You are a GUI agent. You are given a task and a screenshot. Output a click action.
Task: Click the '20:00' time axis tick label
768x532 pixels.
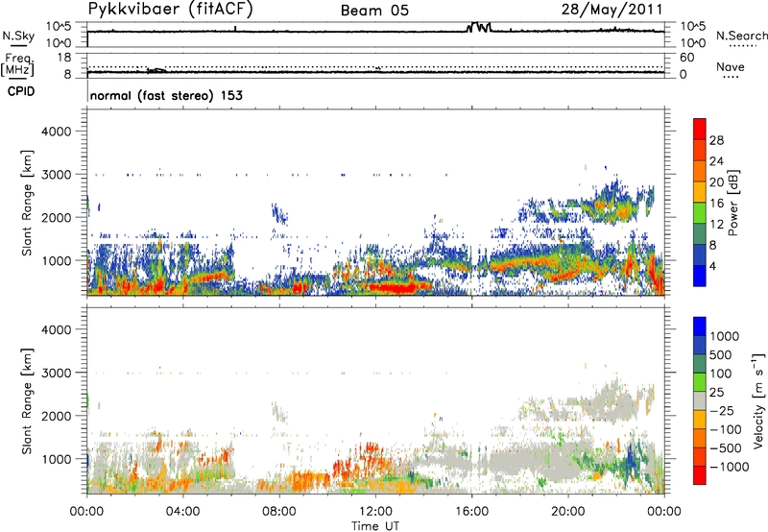[x=568, y=512]
